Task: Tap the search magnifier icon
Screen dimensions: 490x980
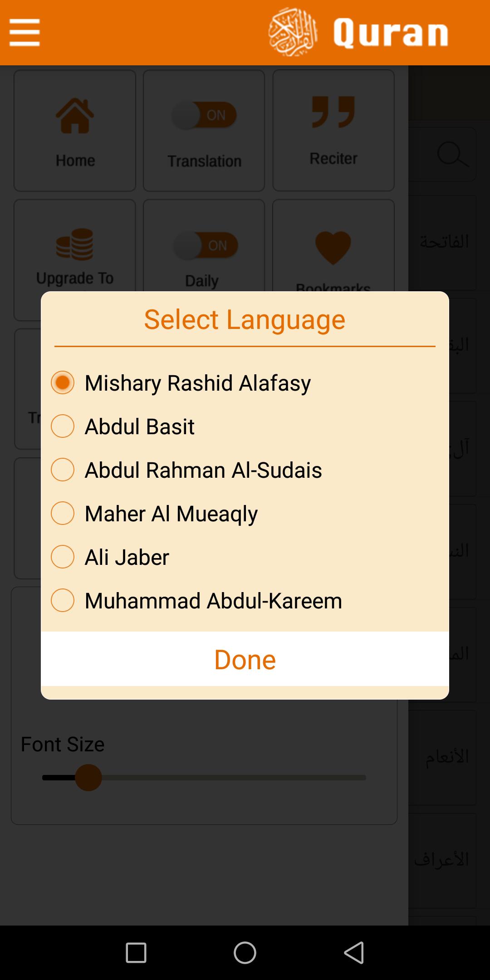Action: 452,154
